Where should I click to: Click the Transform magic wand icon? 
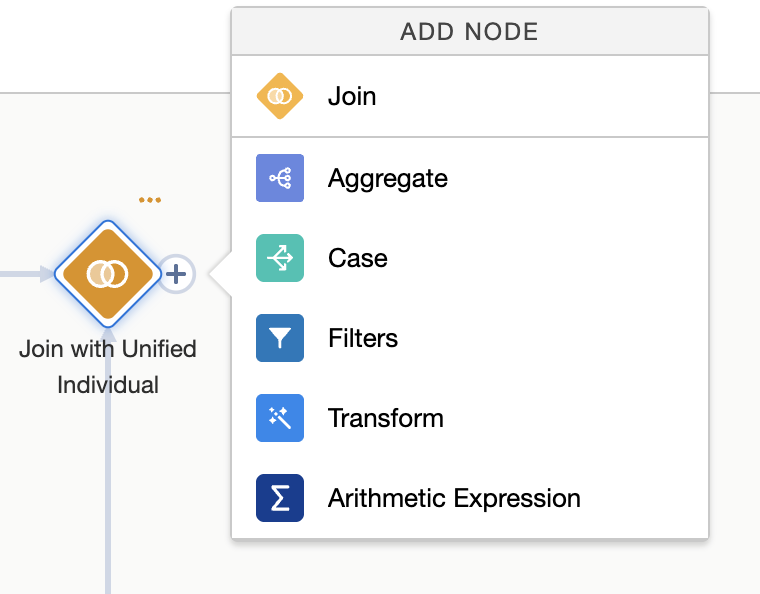(280, 418)
